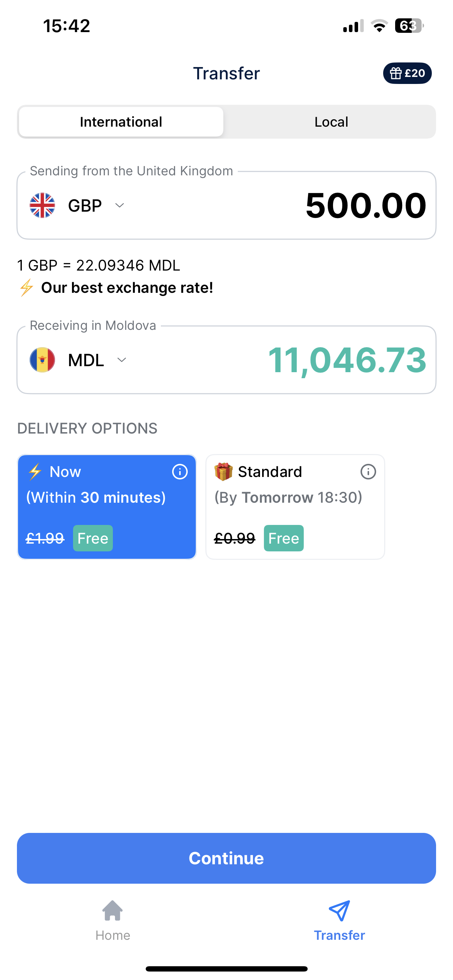Open info for the Now delivery option
The width and height of the screenshot is (453, 980).
tap(180, 472)
